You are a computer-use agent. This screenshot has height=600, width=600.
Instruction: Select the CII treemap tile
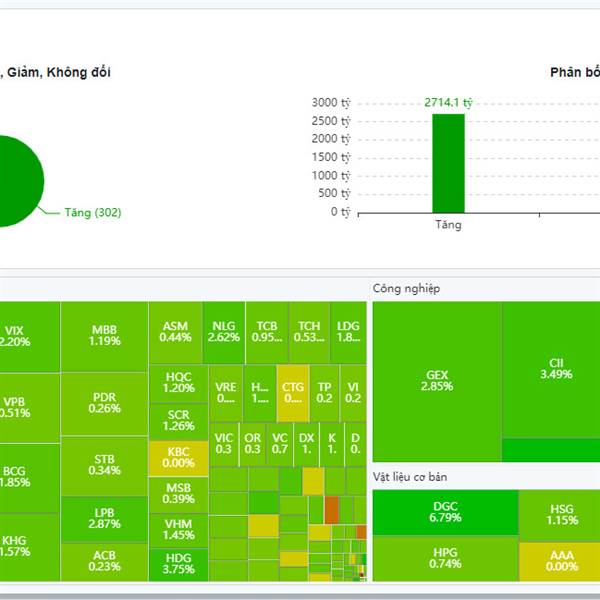556,368
